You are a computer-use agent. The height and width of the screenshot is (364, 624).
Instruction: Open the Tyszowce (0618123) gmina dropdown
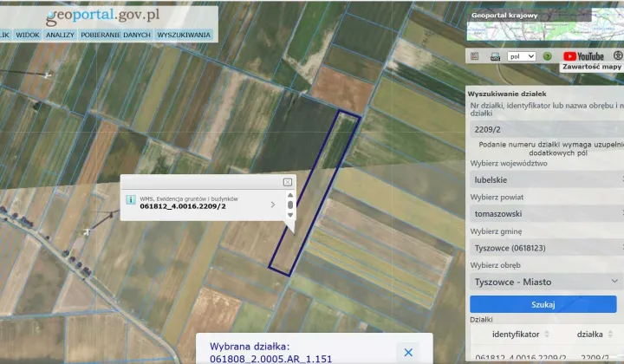click(546, 248)
